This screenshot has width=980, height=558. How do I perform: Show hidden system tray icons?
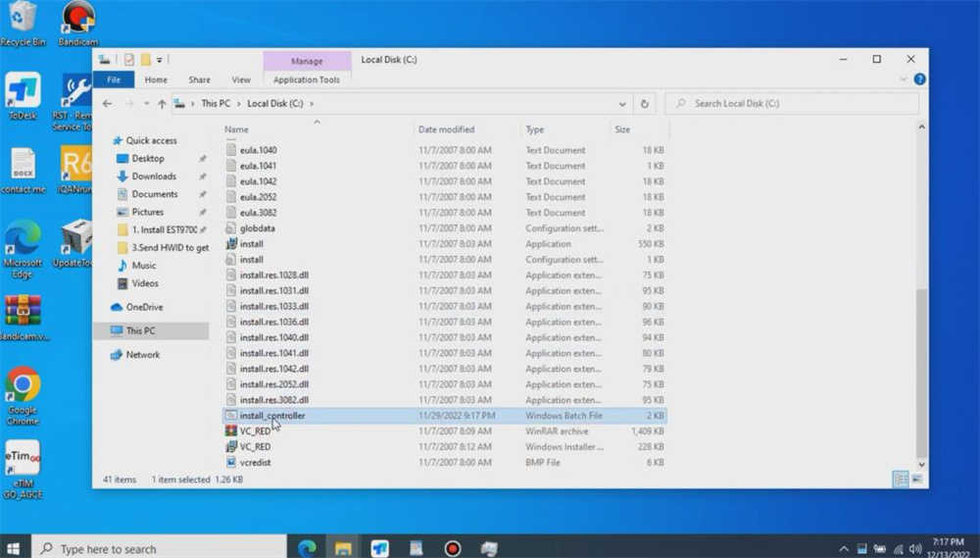pyautogui.click(x=844, y=549)
